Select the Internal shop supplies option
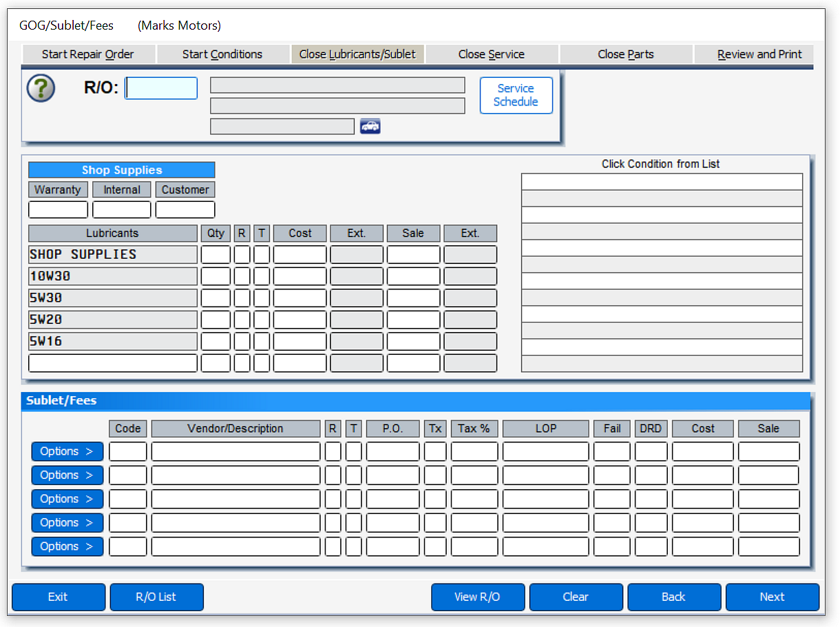This screenshot has height=627, width=840. [x=122, y=189]
